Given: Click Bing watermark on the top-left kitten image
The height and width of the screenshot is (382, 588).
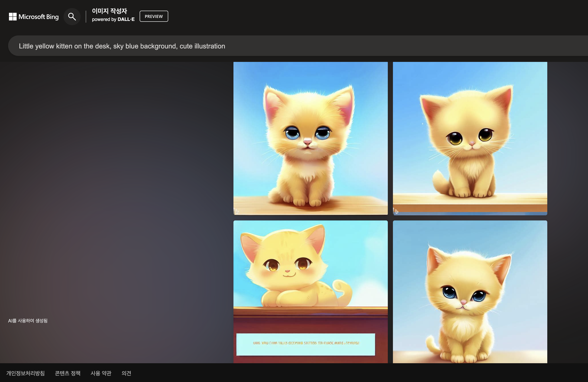Looking at the screenshot, I should coord(236,211).
